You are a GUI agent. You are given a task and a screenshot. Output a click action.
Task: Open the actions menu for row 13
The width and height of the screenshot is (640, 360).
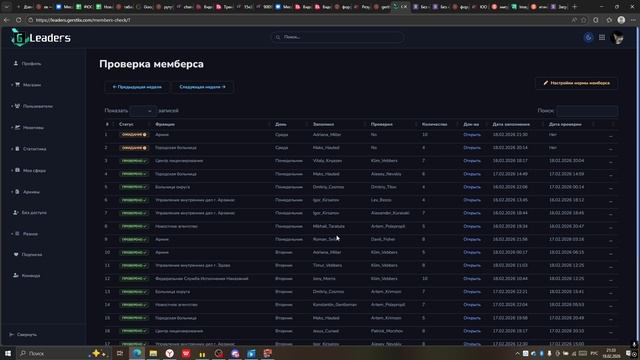(x=611, y=293)
